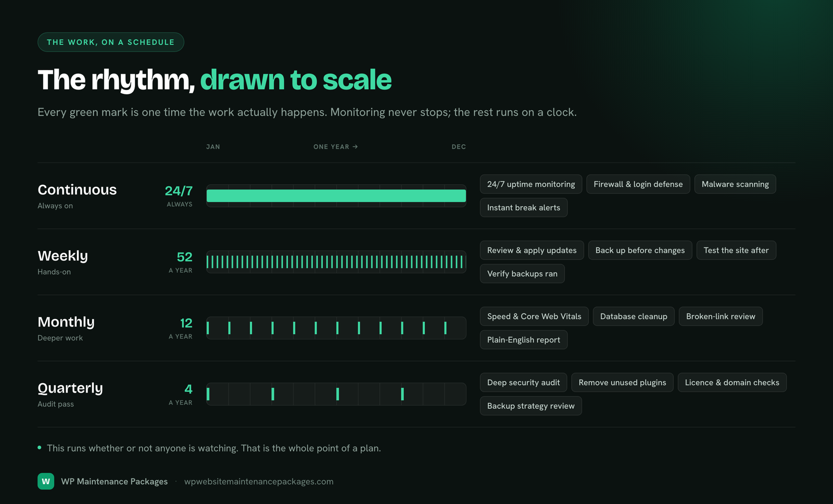833x504 pixels.
Task: Choose the Malware scanning tag
Action: tap(735, 184)
